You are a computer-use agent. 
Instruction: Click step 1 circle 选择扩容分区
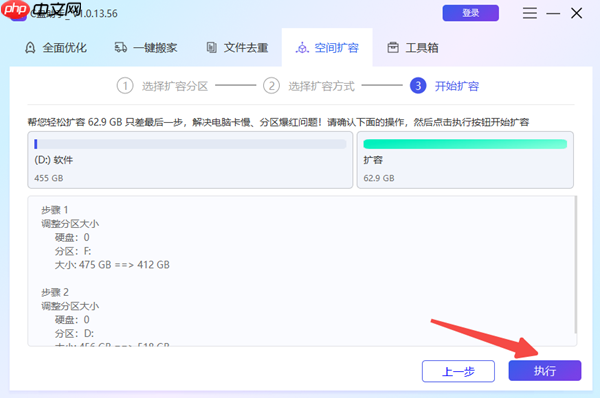(125, 86)
